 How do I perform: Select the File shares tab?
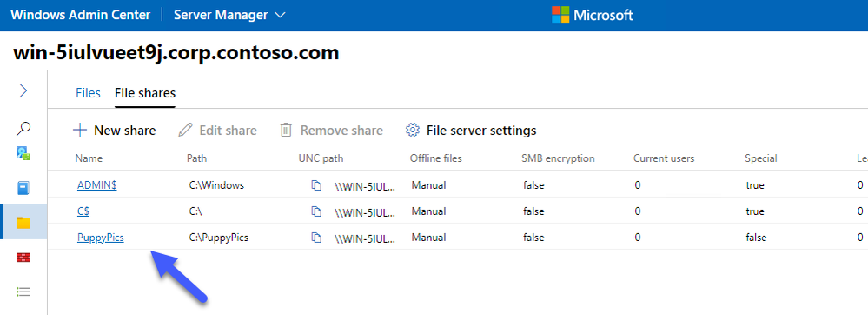[x=145, y=92]
